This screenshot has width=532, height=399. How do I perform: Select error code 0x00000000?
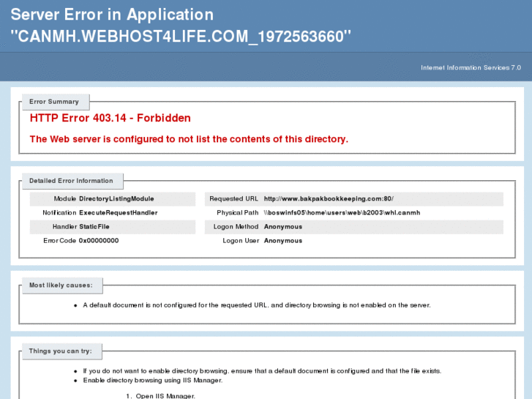[99, 240]
